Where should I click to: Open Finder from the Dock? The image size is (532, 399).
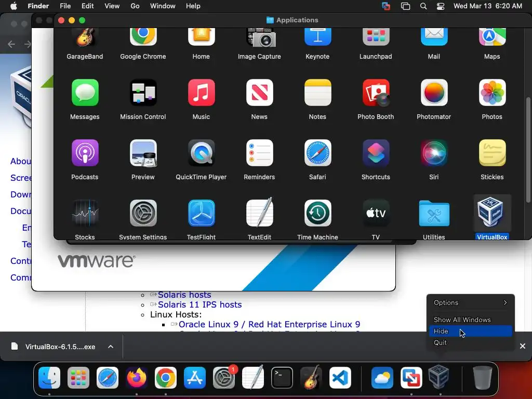[49, 378]
